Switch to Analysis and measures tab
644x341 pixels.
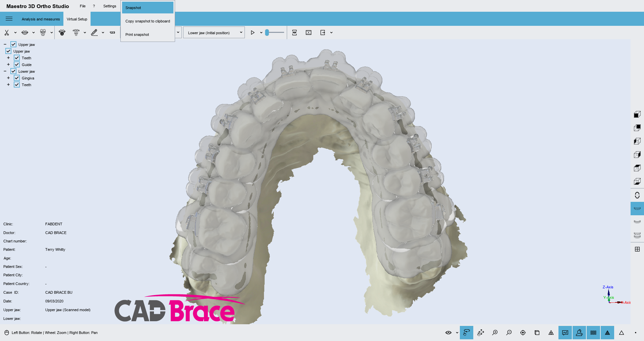point(41,19)
